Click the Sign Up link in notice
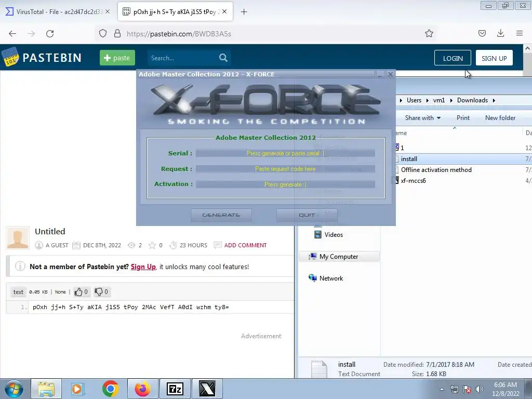532x399 pixels. point(143,267)
